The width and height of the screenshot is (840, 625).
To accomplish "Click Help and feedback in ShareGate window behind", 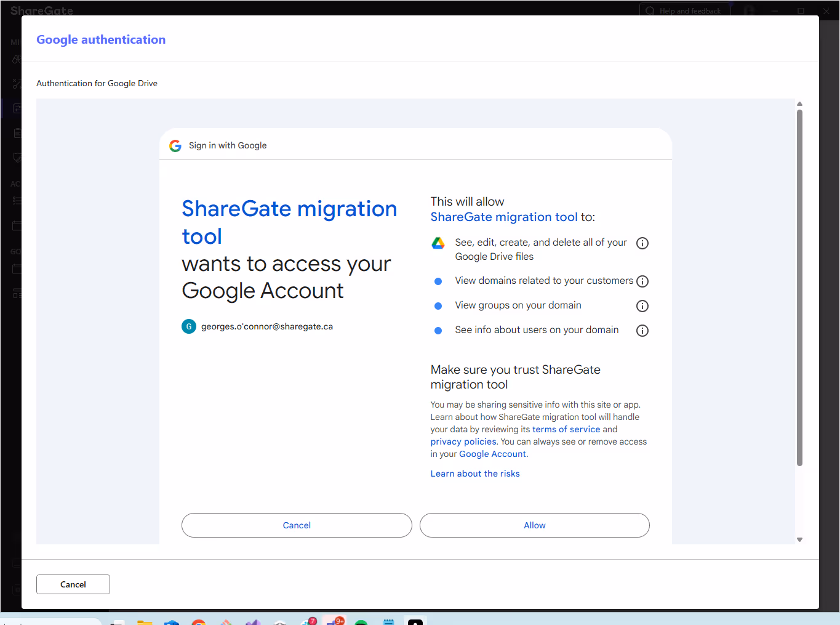I will (685, 10).
